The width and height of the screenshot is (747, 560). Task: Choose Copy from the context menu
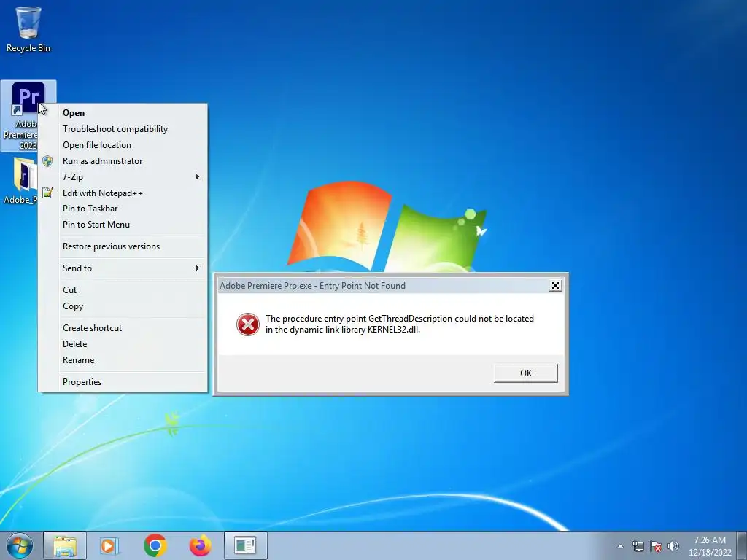[x=123, y=306]
